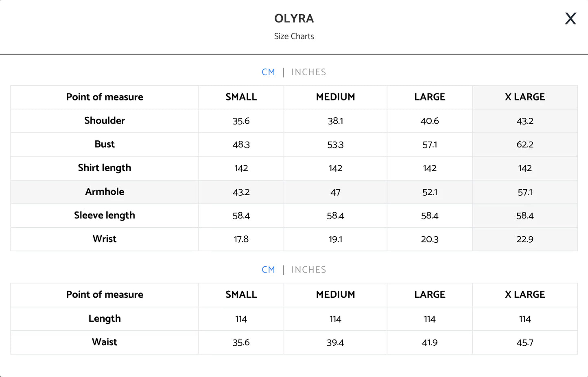The height and width of the screenshot is (377, 588).
Task: Switch top table to INCHES
Action: (x=308, y=72)
